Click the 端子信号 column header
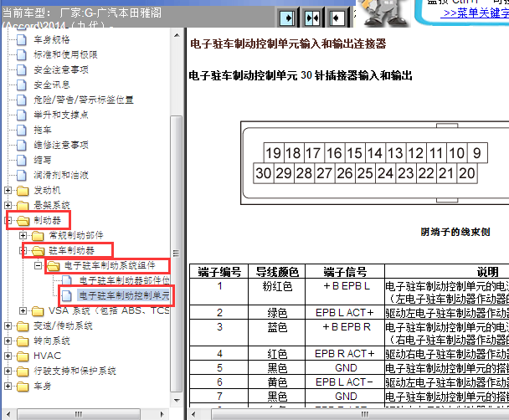This screenshot has height=420, width=509. (345, 272)
